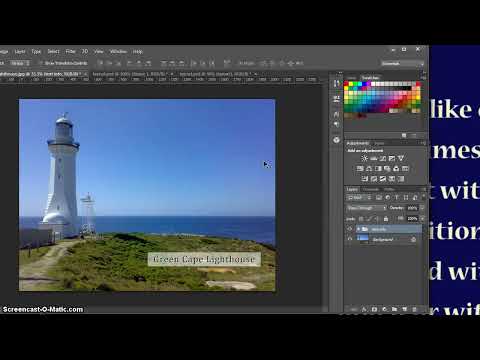
Task: Add a Black & White adjustment
Action: [378, 169]
